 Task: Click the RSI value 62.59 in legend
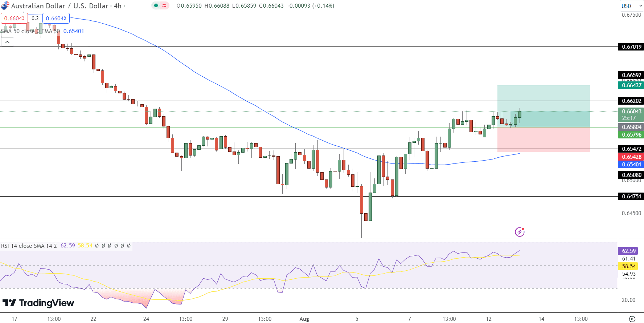coord(68,246)
